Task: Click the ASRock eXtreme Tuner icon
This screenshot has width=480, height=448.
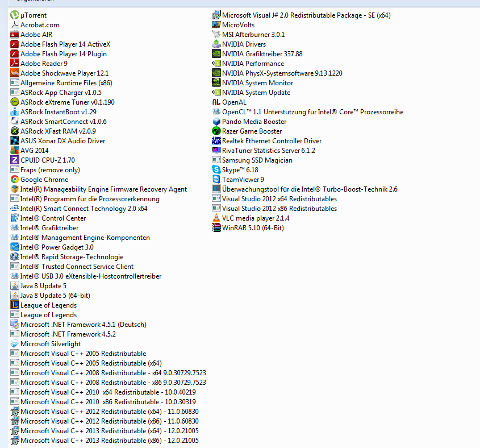Action: point(15,102)
